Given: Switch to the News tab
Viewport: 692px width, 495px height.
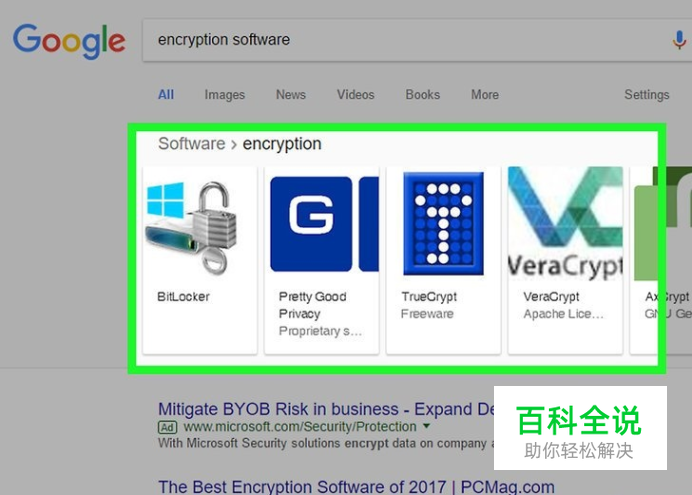Looking at the screenshot, I should pos(291,94).
